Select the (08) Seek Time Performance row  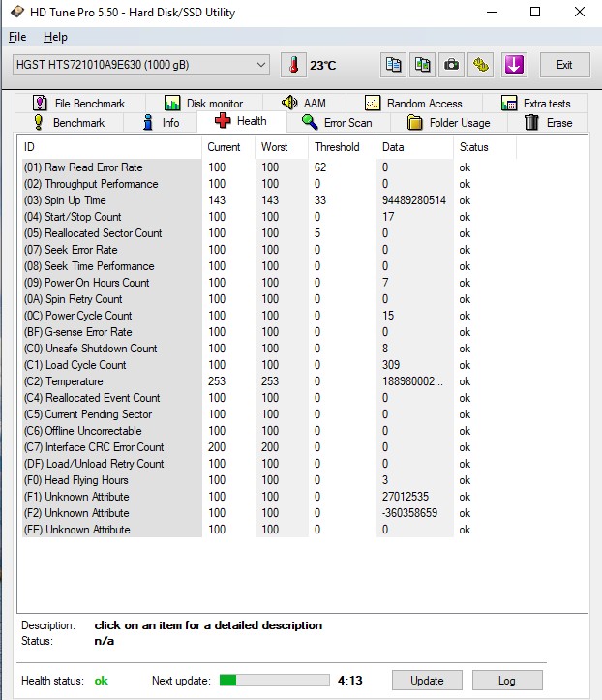[x=269, y=266]
